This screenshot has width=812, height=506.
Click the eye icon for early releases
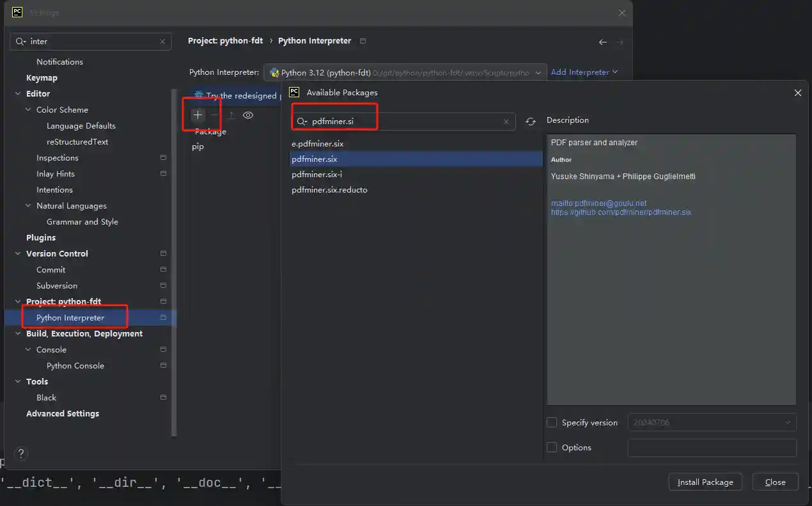point(248,115)
